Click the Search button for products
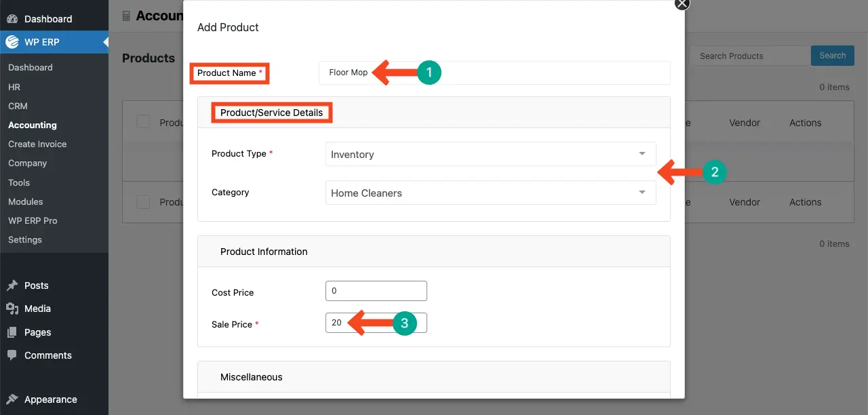Image resolution: width=868 pixels, height=415 pixels. tap(832, 56)
